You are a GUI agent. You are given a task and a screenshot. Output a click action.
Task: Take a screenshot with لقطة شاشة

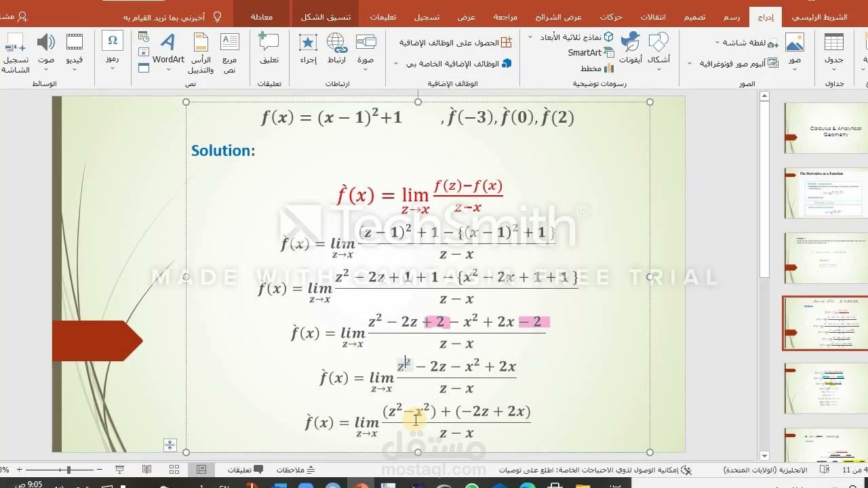[x=751, y=43]
